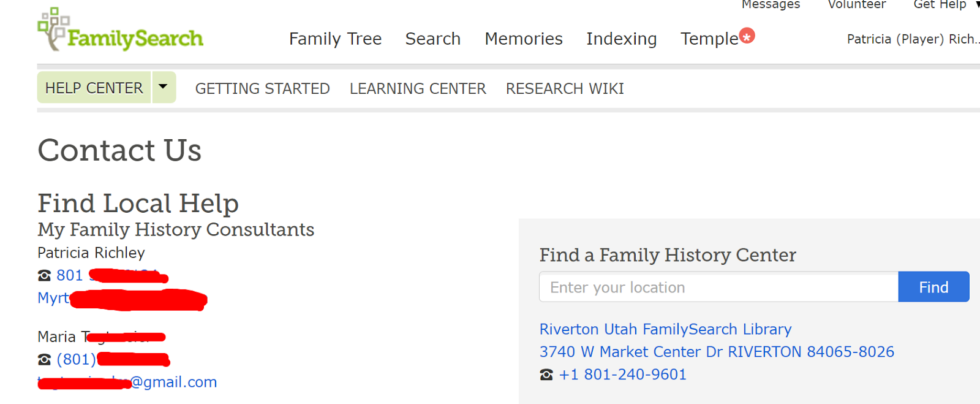Select the Search navigation item
This screenshot has width=980, height=404.
[x=432, y=39]
